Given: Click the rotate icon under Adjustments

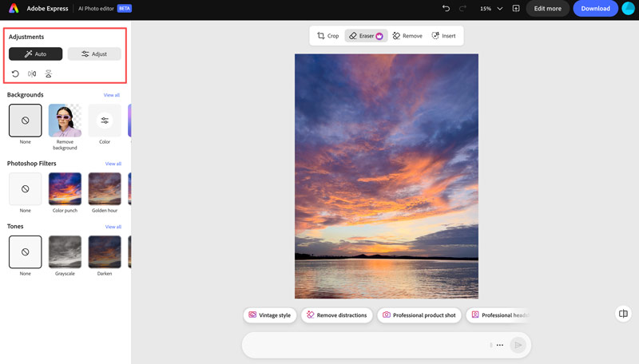Looking at the screenshot, I should (x=15, y=73).
